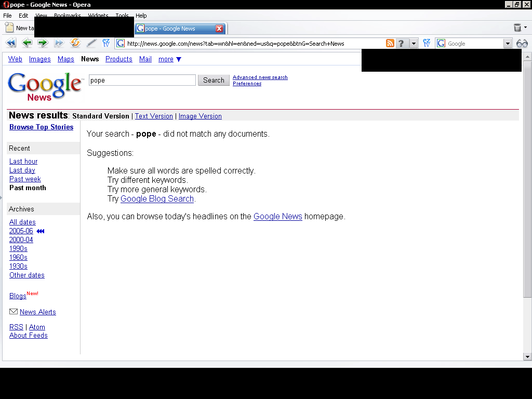Click the Google page icon in the address bar
The width and height of the screenshot is (532, 399).
121,44
